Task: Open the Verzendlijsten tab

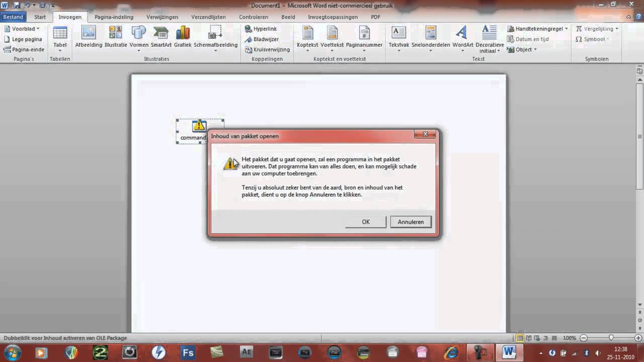Action: pos(208,17)
